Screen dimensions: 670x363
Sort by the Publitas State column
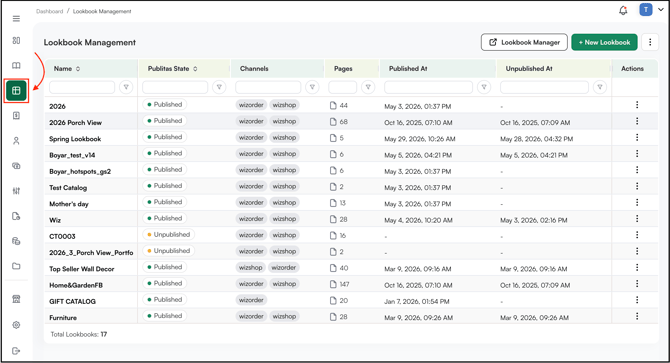195,69
